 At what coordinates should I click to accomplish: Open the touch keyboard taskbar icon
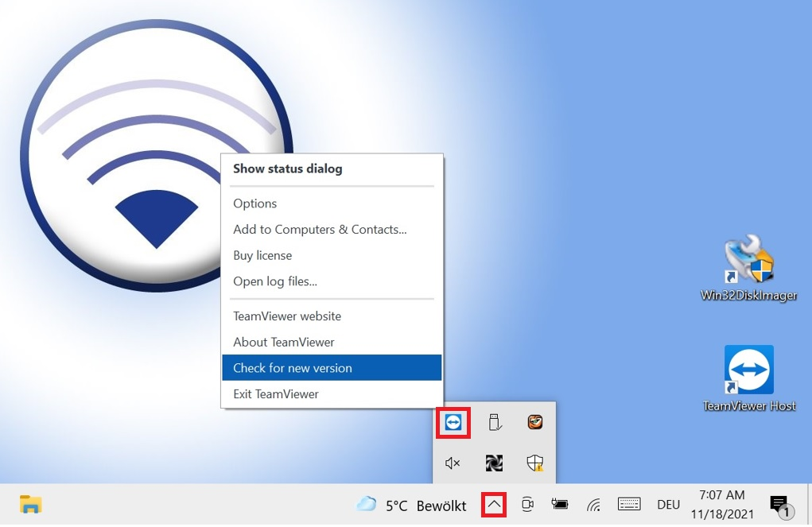click(x=629, y=504)
